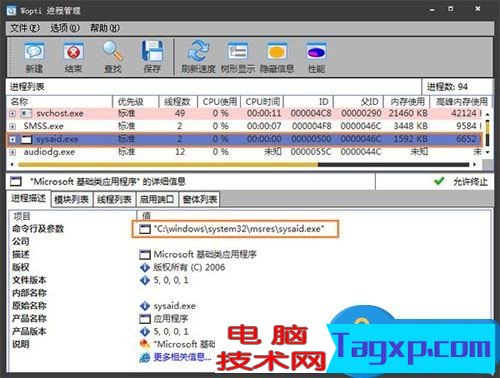500x378 pixels.
Task: Expand the svchost.exe process tree node
Action: pos(12,114)
